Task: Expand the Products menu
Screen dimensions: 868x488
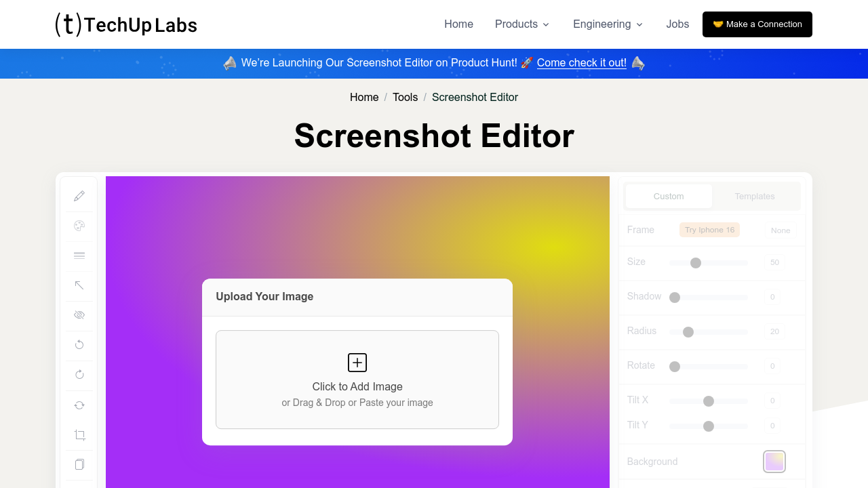Action: [x=521, y=24]
